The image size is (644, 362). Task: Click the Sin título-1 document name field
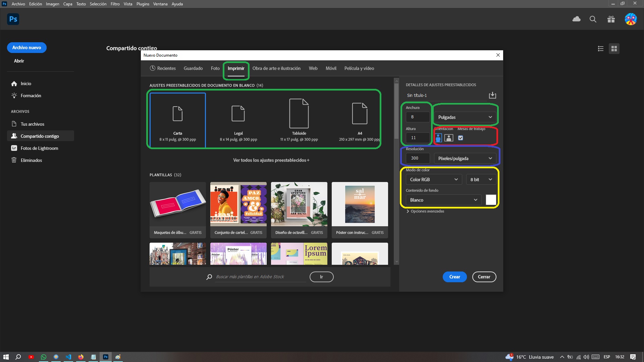(446, 96)
